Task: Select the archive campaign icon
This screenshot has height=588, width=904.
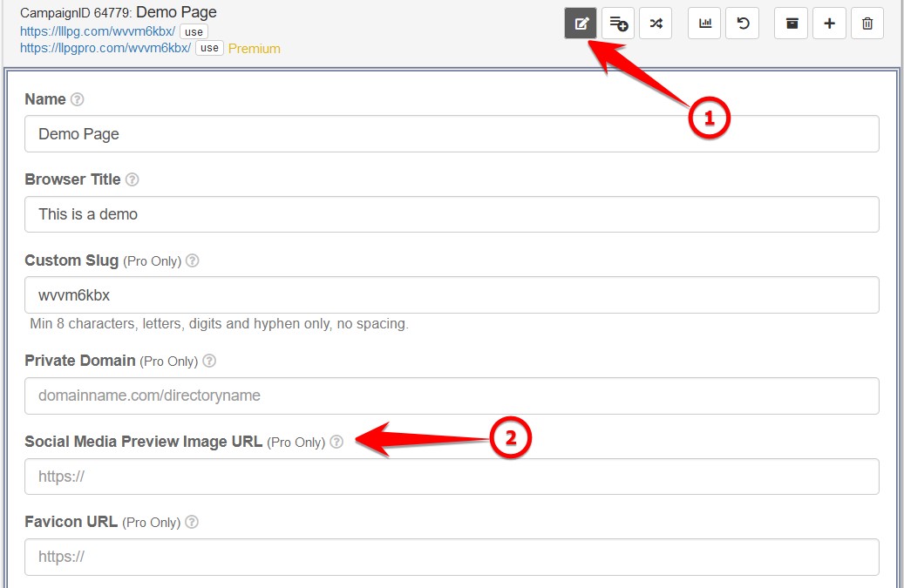Action: coord(792,24)
